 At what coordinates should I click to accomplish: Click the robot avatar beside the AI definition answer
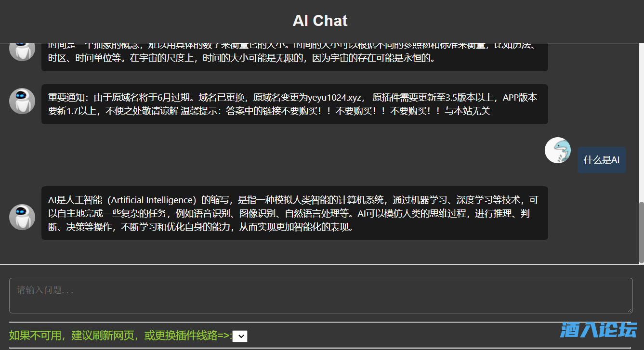pos(22,217)
